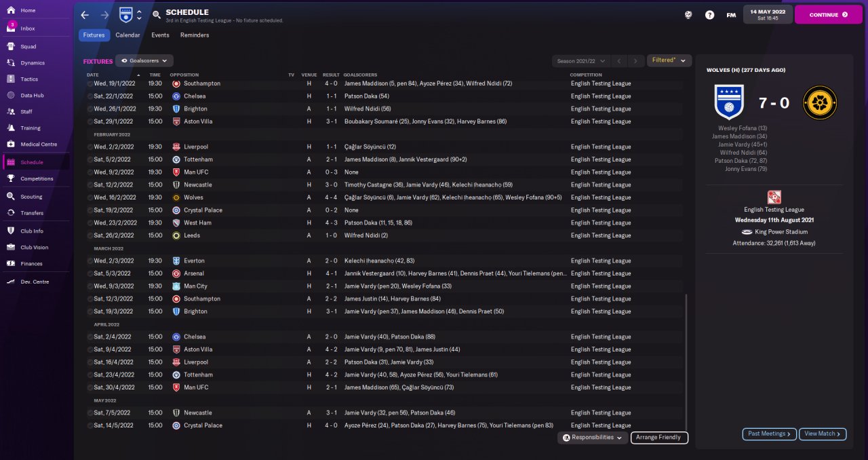Click the 0-3 result versus Man UFC
The image size is (868, 460).
(x=330, y=172)
